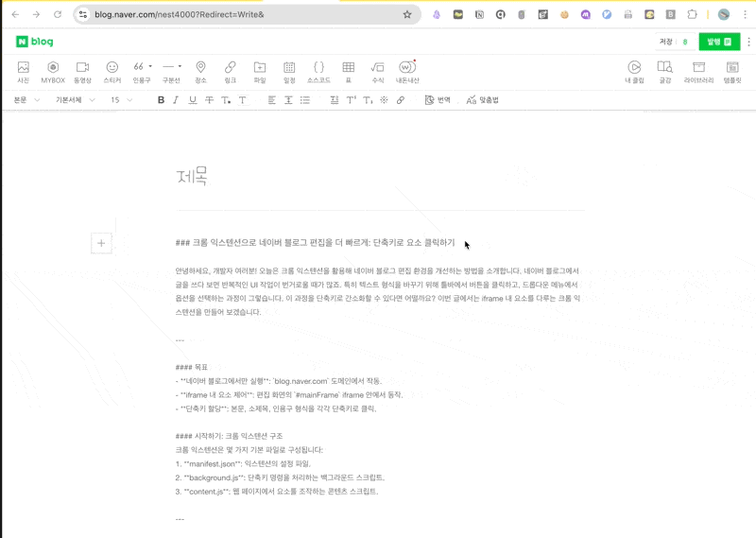This screenshot has height=538, width=756.
Task: Pick a text background highlight color
Action: tap(243, 100)
